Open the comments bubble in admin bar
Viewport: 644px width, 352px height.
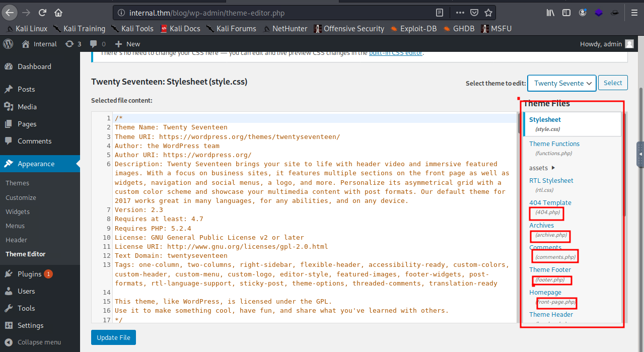click(x=98, y=44)
